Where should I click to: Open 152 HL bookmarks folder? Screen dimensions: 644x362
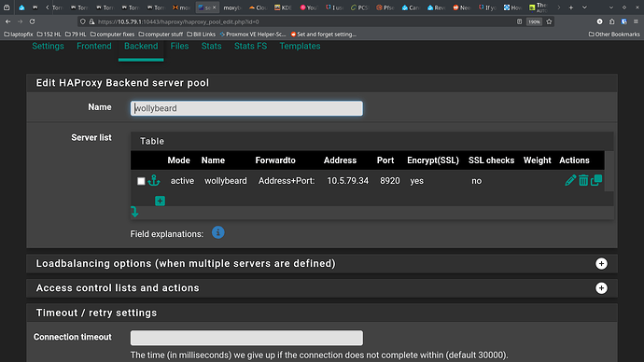[x=49, y=35]
